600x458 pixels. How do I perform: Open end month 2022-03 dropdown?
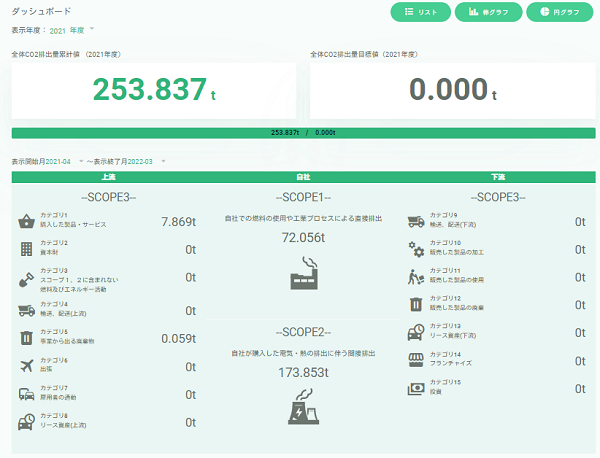(146, 161)
